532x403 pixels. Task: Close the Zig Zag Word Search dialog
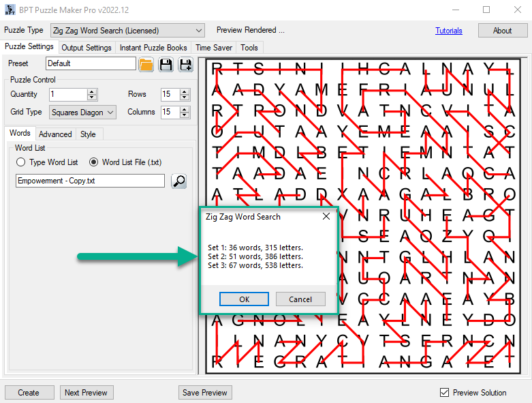click(326, 217)
